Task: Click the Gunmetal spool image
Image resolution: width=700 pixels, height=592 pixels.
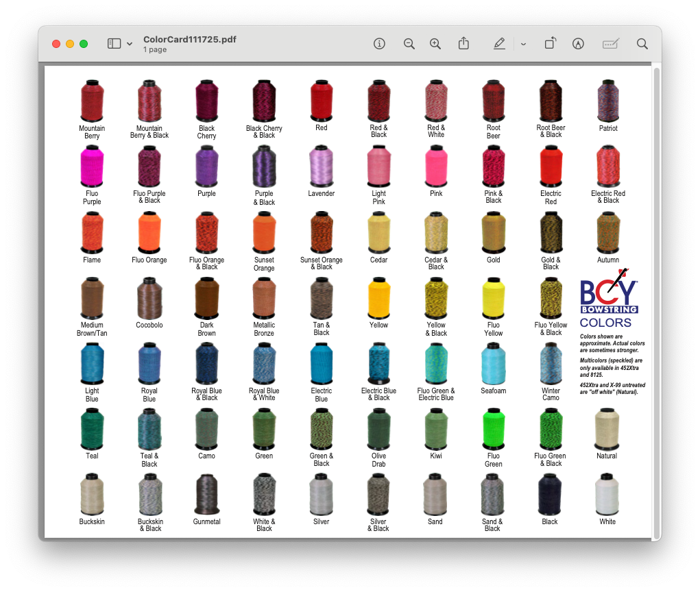Action: pyautogui.click(x=206, y=494)
